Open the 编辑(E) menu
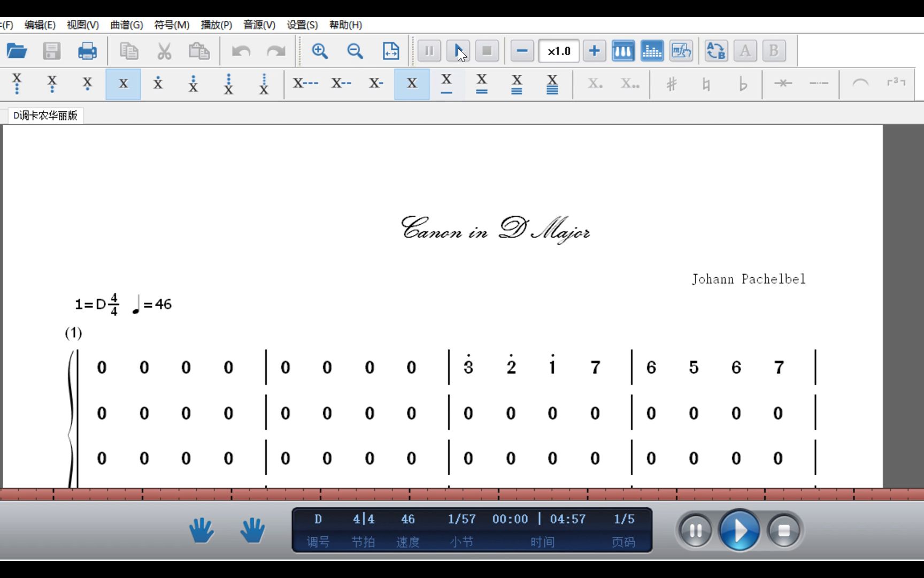Viewport: 924px width, 578px height. [40, 25]
